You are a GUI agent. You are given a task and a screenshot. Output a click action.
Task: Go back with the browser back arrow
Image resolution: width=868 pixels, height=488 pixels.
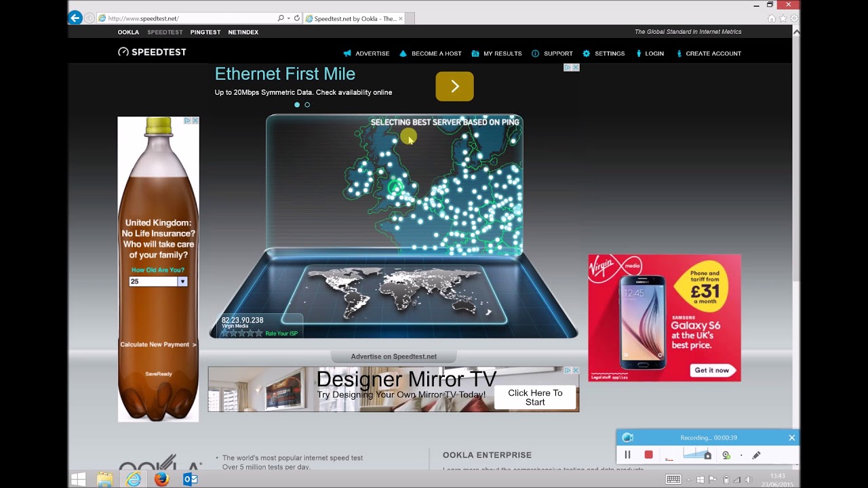pyautogui.click(x=75, y=18)
